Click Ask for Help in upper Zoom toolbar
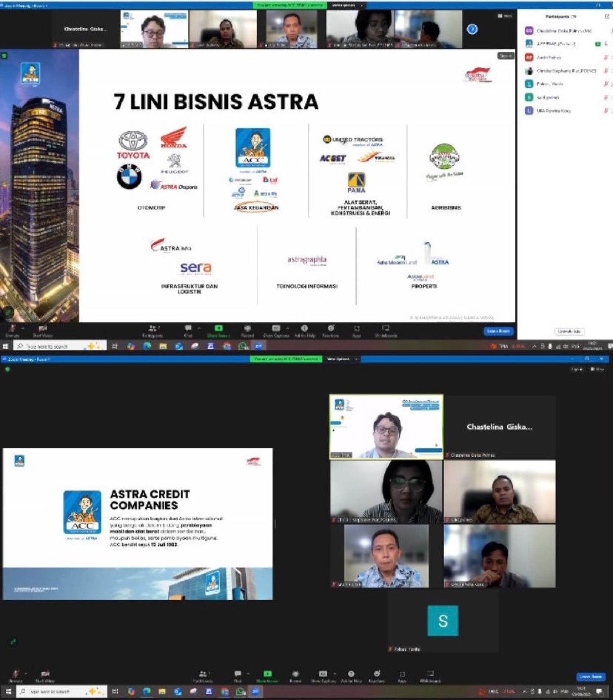The height and width of the screenshot is (700, 613). pyautogui.click(x=304, y=330)
